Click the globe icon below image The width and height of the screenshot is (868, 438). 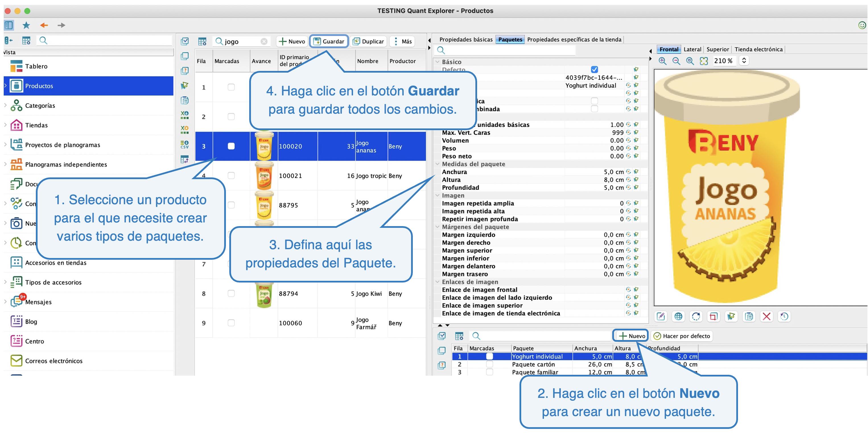[678, 316]
